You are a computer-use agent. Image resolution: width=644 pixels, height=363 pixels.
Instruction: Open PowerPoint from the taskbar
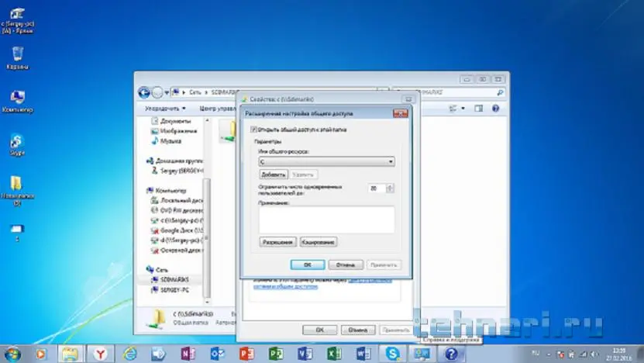tap(246, 354)
